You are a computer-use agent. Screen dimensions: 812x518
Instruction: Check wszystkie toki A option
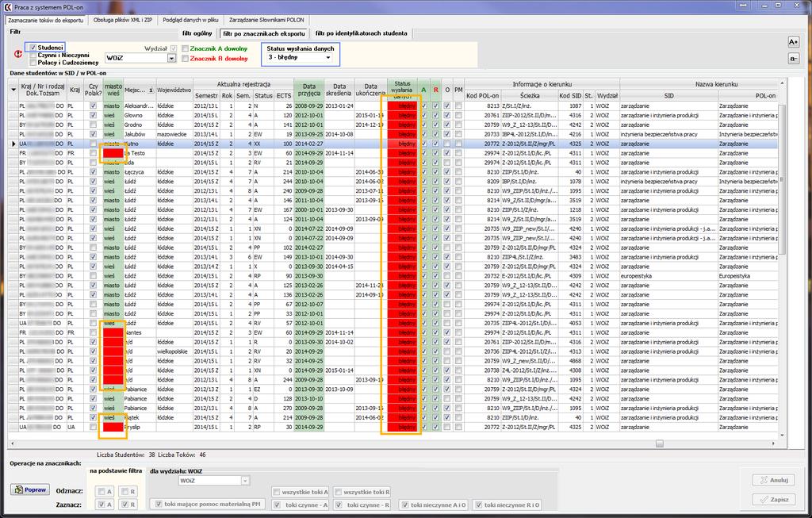[x=277, y=492]
